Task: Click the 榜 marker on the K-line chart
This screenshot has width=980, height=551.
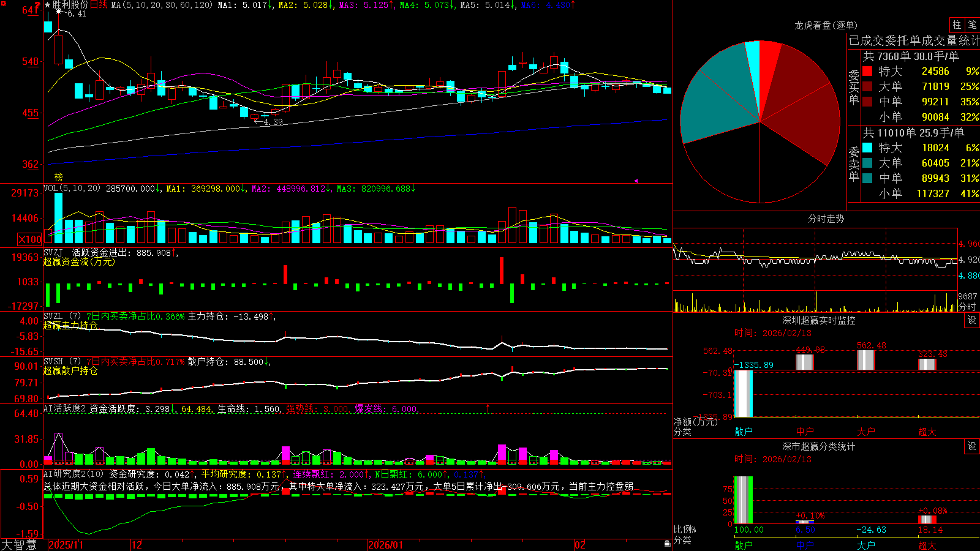Action: 59,177
